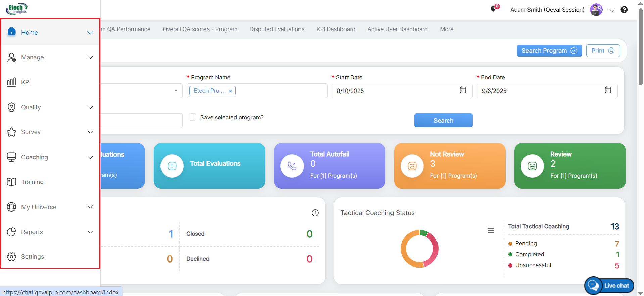Click the notification bell icon
The image size is (644, 296).
(x=493, y=9)
